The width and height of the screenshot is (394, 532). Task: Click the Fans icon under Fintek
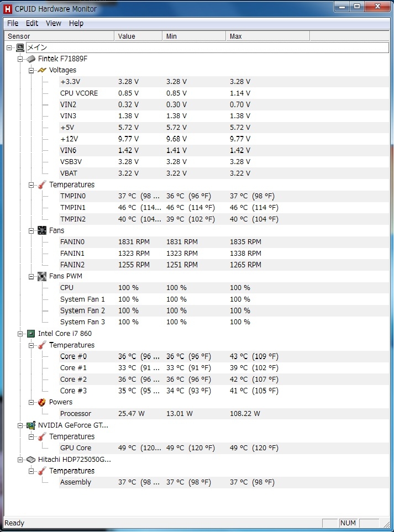point(42,230)
